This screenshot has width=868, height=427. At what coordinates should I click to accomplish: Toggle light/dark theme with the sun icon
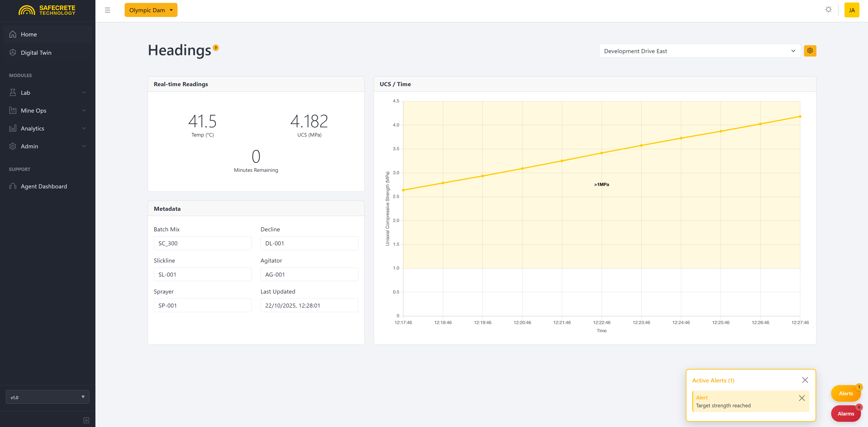(828, 9)
